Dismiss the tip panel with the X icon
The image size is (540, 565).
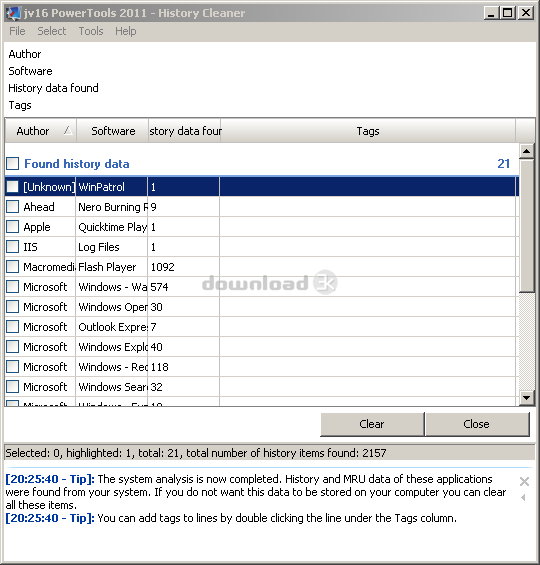tap(524, 481)
